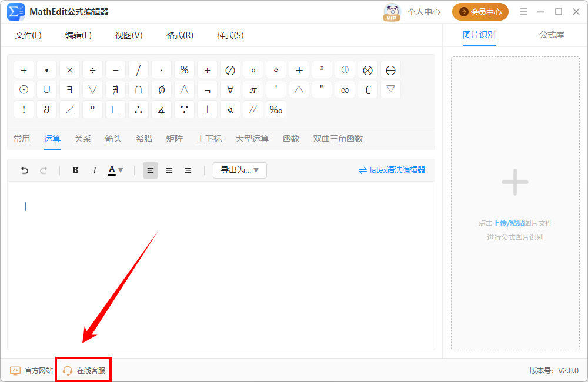Insert the per-mille ‰ symbol
The image size is (588, 382).
[276, 109]
